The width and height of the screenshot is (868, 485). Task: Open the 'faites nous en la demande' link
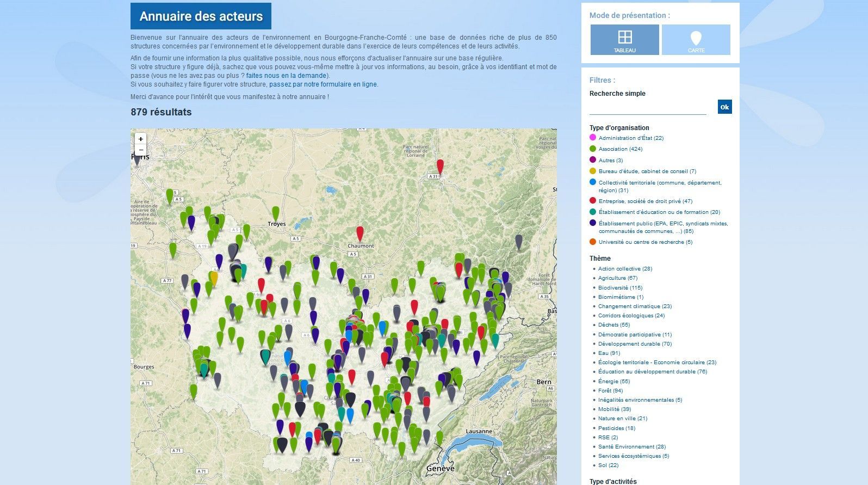[x=287, y=76]
